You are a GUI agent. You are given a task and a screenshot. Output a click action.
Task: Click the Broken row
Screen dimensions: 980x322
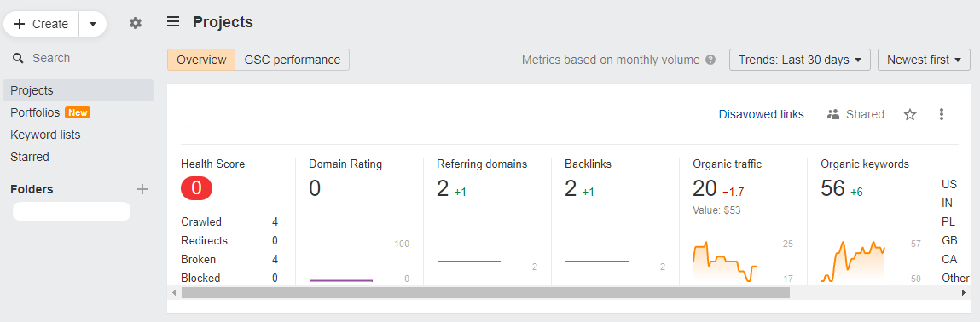click(x=229, y=259)
